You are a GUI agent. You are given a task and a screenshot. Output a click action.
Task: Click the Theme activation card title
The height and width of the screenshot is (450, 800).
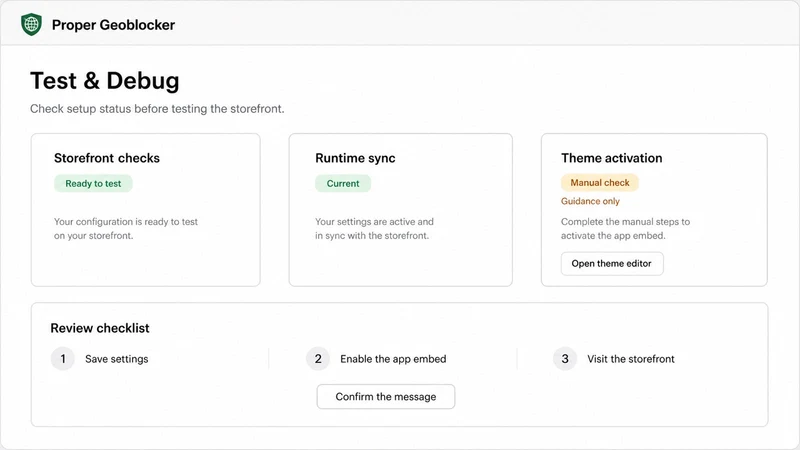pos(612,158)
